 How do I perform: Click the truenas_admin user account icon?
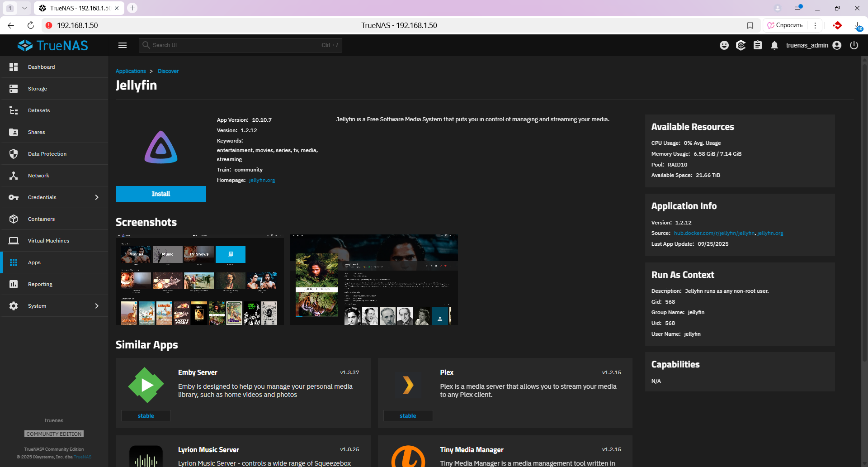[837, 45]
